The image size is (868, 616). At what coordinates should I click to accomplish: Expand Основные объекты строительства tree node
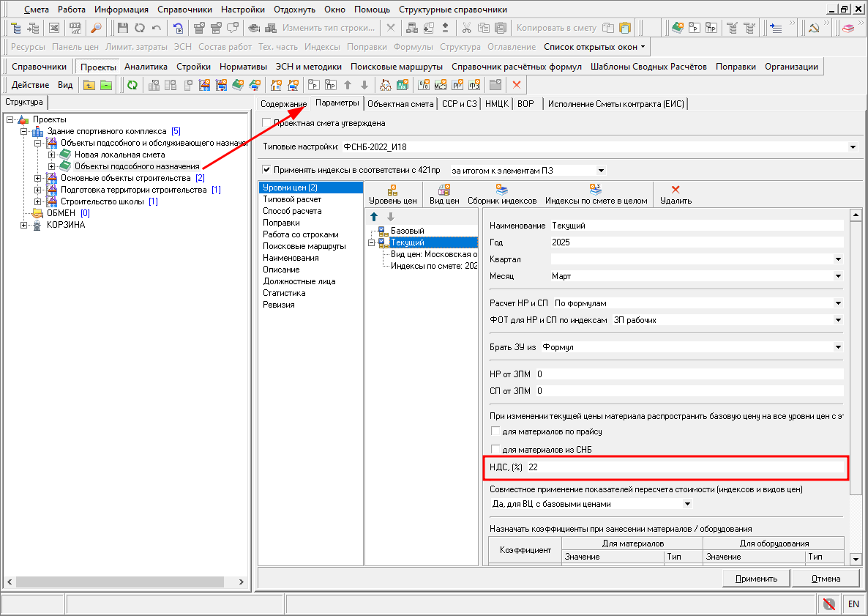39,178
